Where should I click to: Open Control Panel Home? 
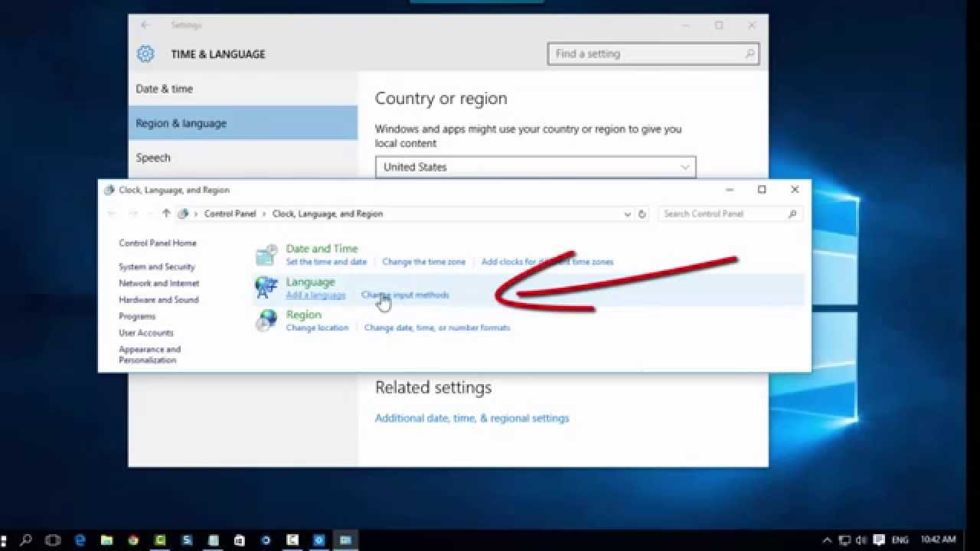coord(158,243)
